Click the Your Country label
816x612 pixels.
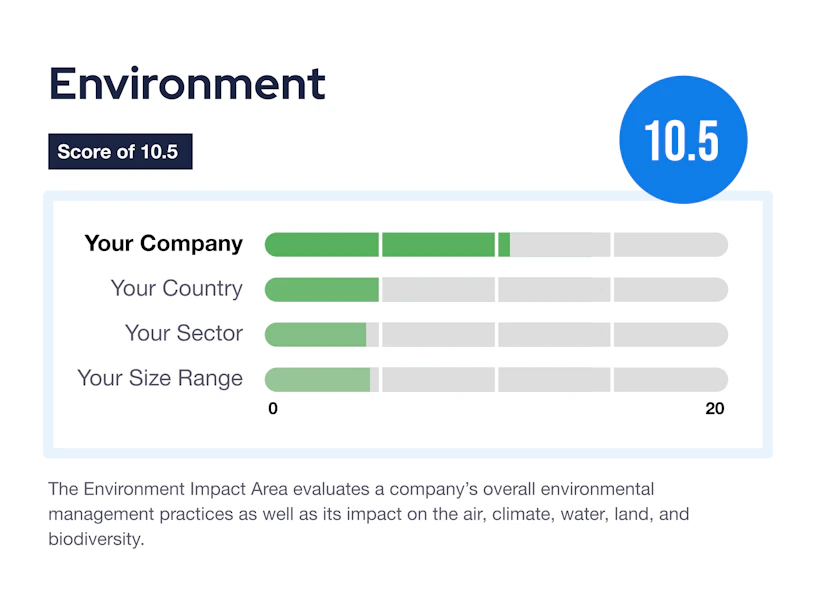[176, 288]
